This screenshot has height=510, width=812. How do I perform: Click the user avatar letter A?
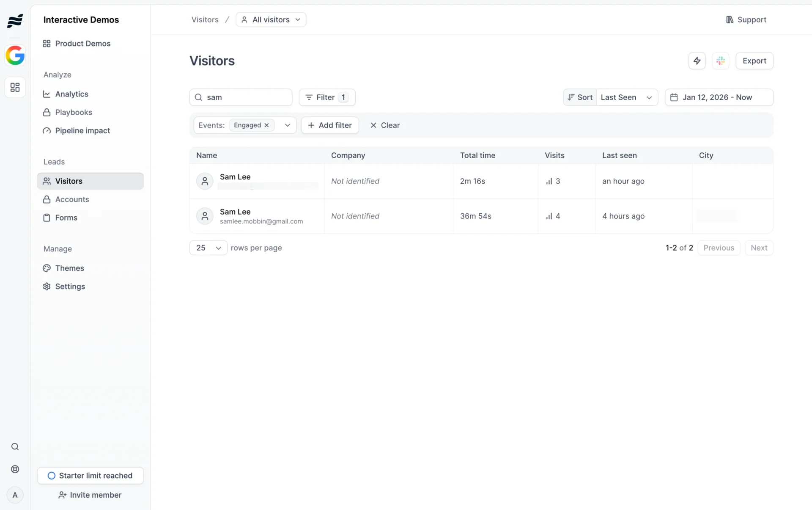point(15,495)
